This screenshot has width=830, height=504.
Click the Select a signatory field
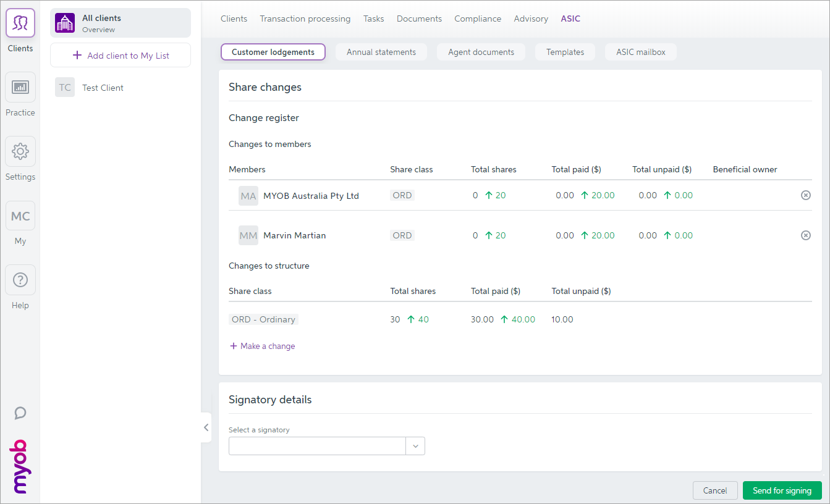point(316,446)
